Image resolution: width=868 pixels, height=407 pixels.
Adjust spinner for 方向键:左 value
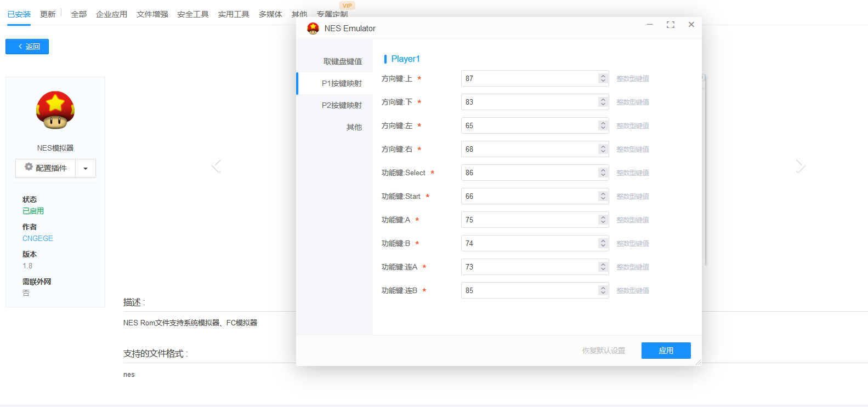603,125
